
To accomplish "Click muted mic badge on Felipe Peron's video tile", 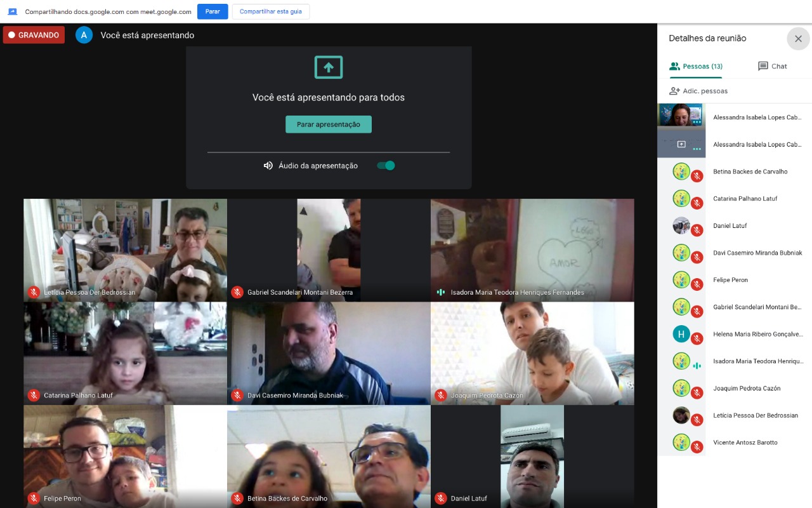I will click(x=34, y=498).
